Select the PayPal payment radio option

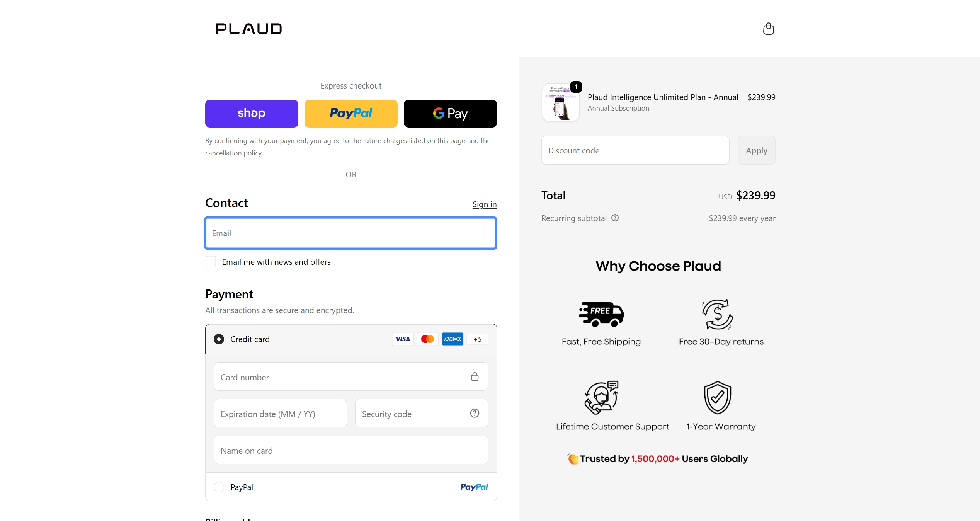(219, 487)
